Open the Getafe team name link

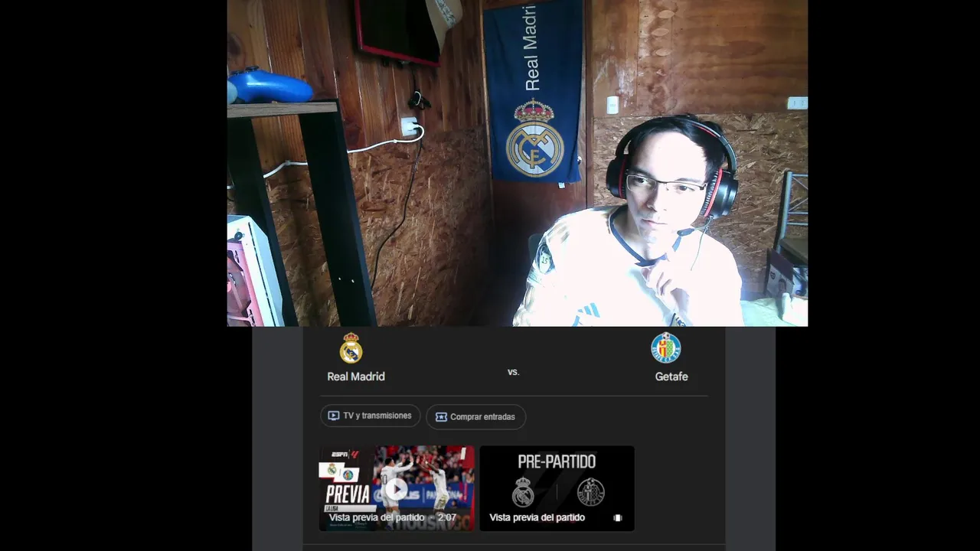click(x=671, y=377)
